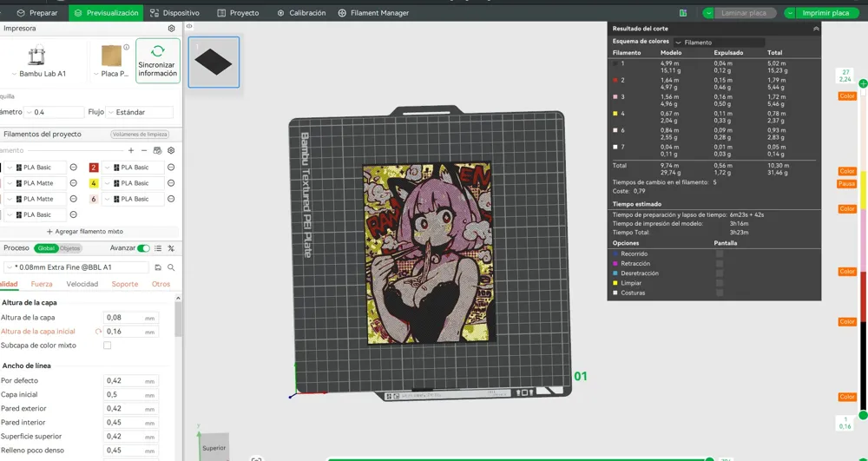Click the red filament 2 color swatch
The height and width of the screenshot is (461, 868).
coord(94,168)
